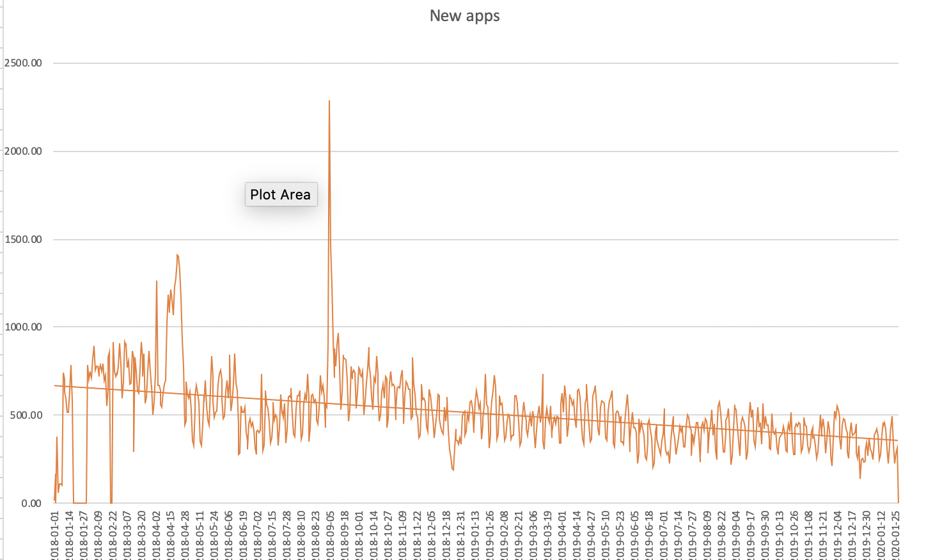This screenshot has width=926, height=560.
Task: Click the 2018-09-05 date axis label
Action: (x=331, y=534)
